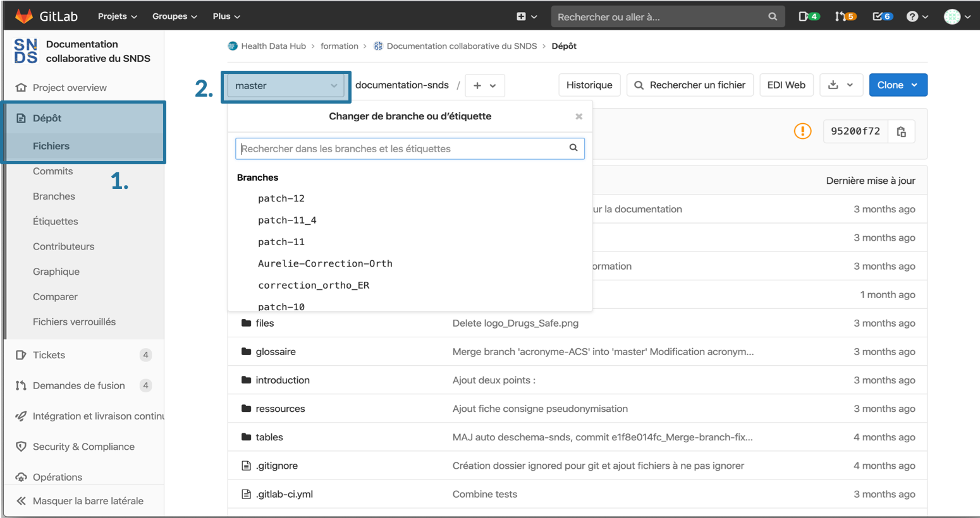This screenshot has height=518, width=980.
Task: Click the GitLab fox logo
Action: [24, 16]
